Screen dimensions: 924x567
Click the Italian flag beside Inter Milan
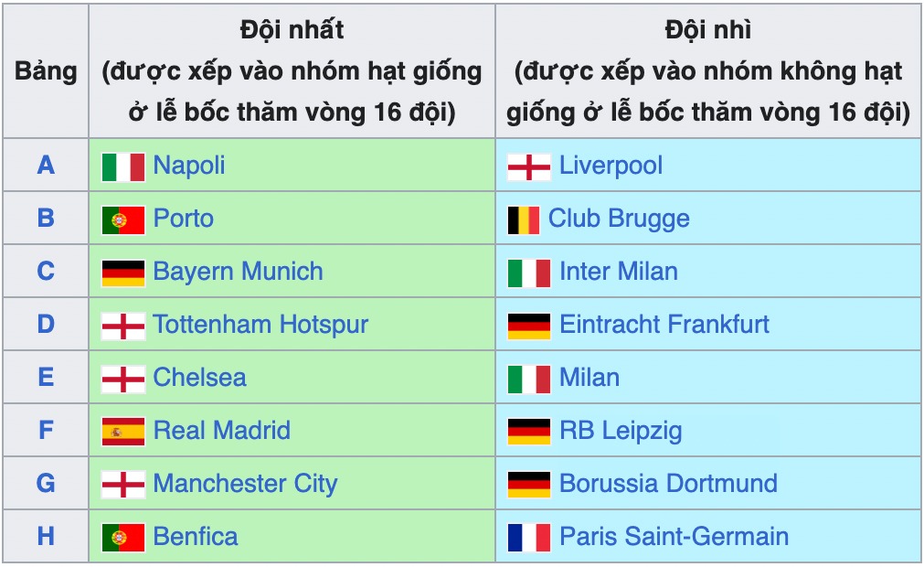[528, 273]
